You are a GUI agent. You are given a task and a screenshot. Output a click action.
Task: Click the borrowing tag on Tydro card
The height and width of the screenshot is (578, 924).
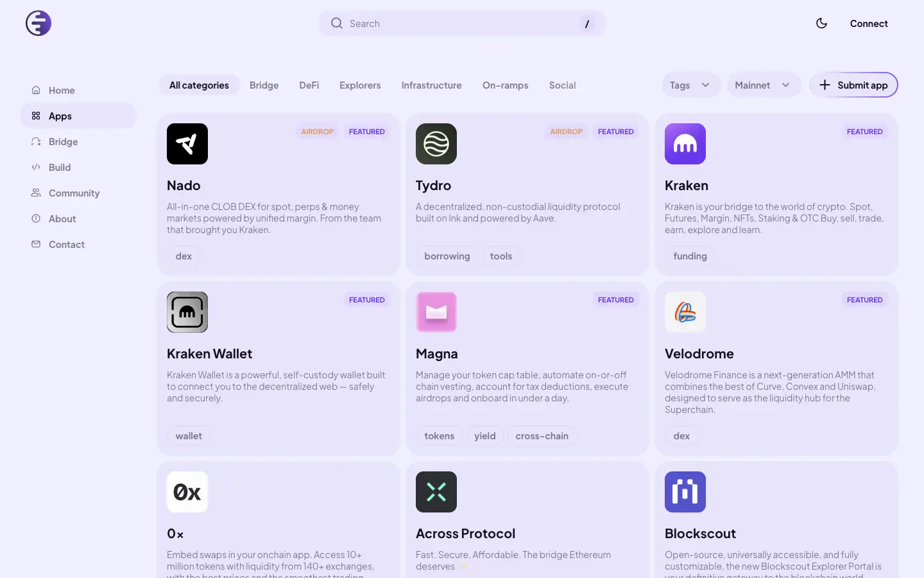point(447,256)
